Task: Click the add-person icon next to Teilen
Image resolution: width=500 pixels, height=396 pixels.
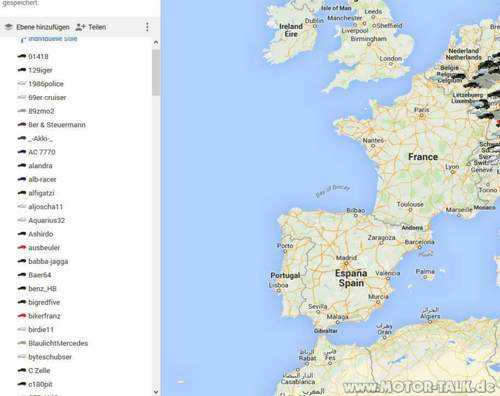Action: point(80,27)
